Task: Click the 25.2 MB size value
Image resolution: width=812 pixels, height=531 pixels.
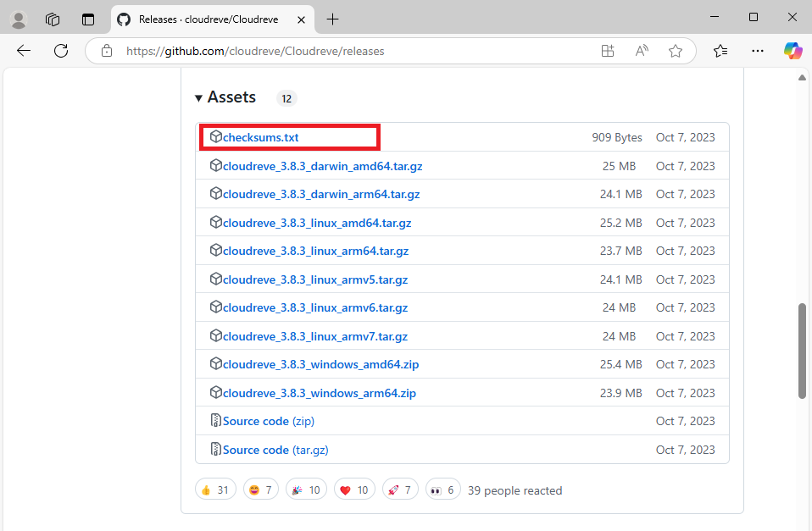Action: 621,223
